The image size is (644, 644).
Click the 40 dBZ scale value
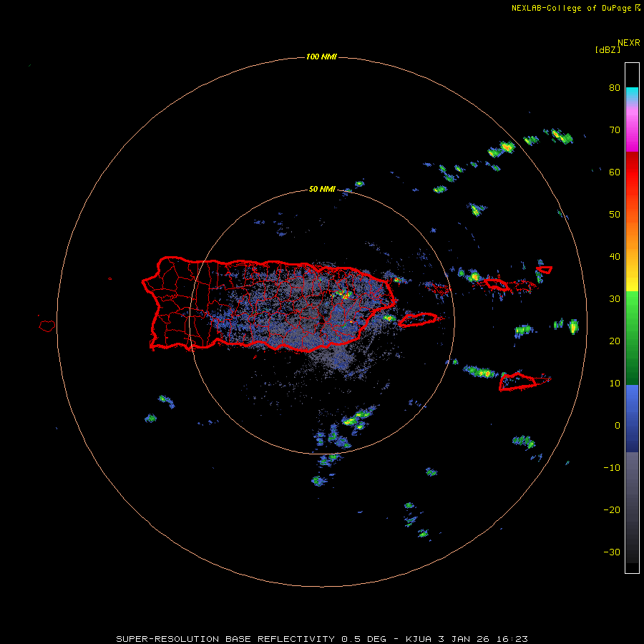[x=615, y=257]
